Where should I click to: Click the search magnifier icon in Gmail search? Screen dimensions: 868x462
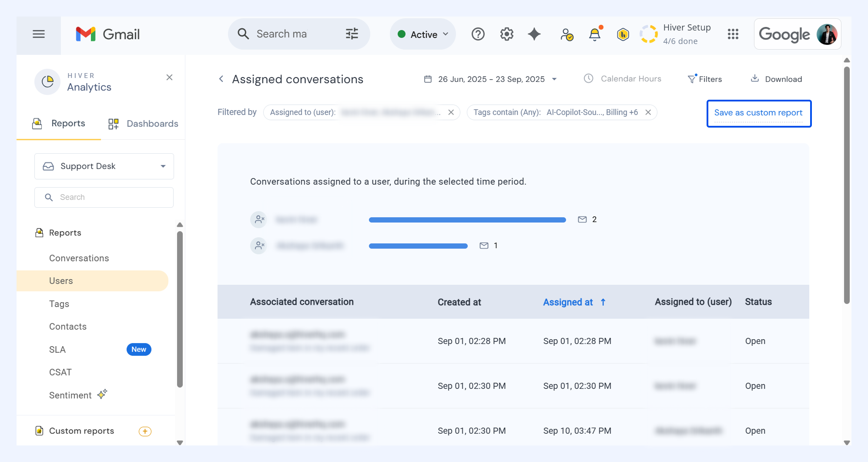(x=243, y=34)
